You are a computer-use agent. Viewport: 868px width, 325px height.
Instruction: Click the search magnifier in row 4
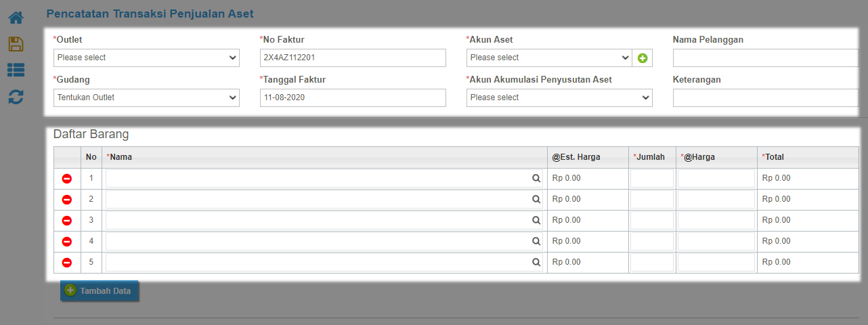click(x=536, y=242)
